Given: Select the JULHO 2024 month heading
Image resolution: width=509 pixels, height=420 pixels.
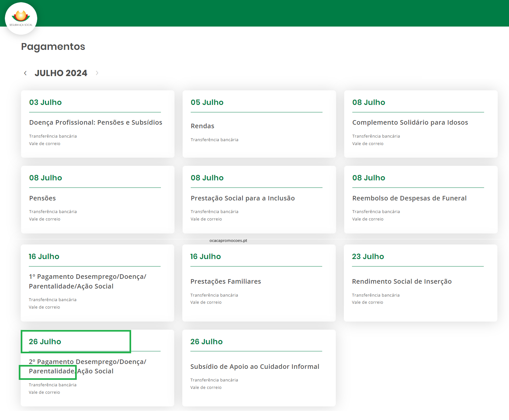Looking at the screenshot, I should point(61,73).
